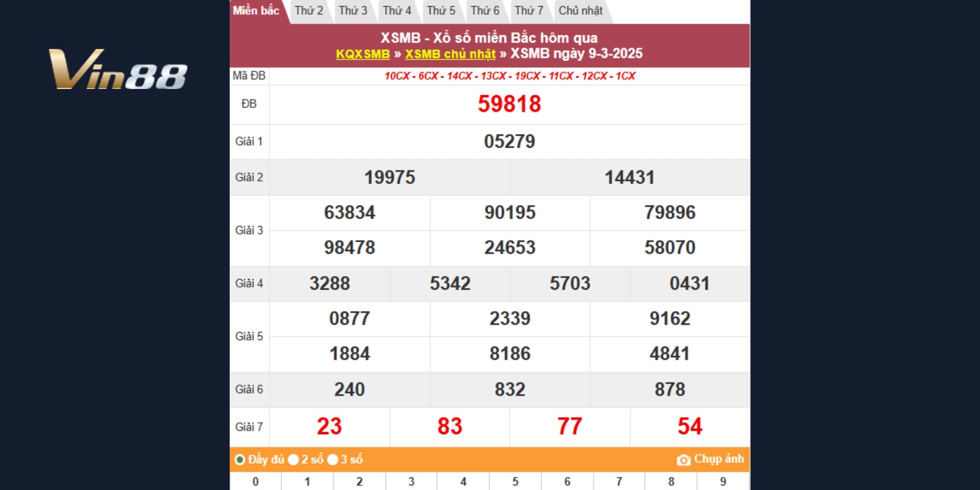980x490 pixels.
Task: Click the Giải 6 number 240
Action: (350, 390)
